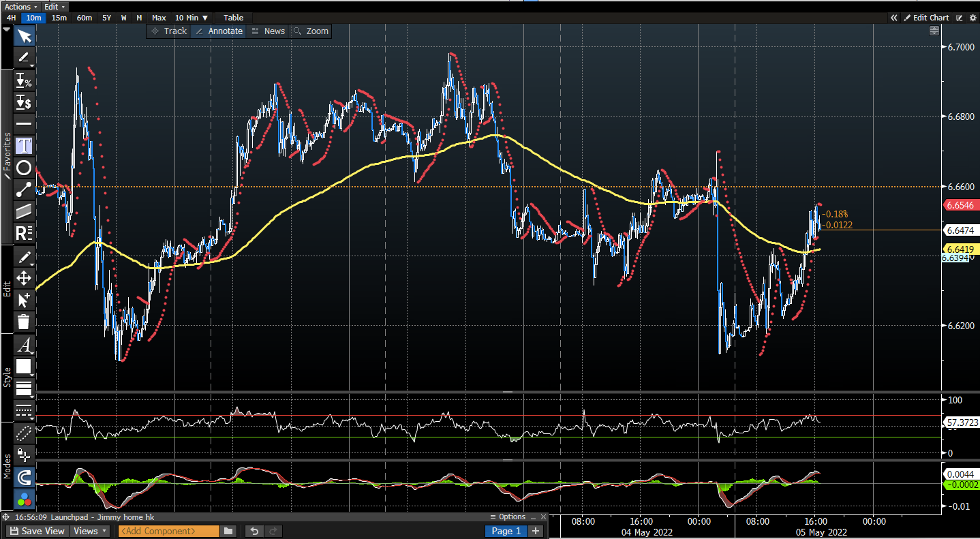Click the red 6.6546 price label
This screenshot has height=539, width=980.
[x=960, y=204]
